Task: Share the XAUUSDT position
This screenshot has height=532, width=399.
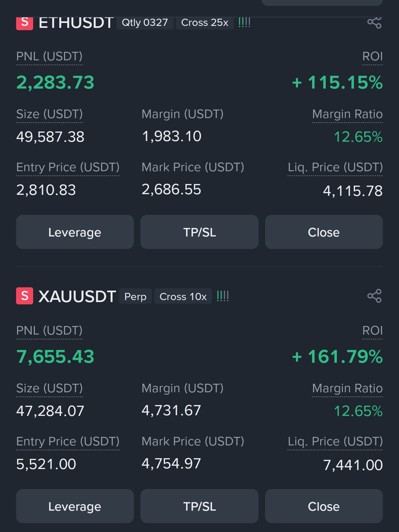Action: (x=374, y=296)
